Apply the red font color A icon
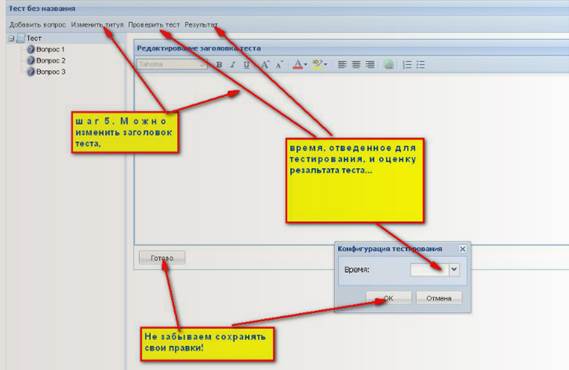Viewport: 569px width, 370px height. [x=298, y=65]
